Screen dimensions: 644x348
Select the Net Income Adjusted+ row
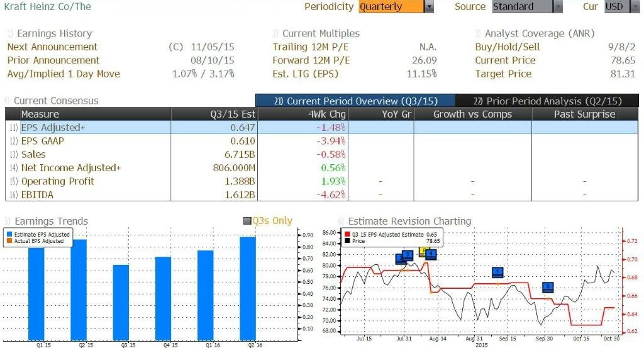click(321, 167)
